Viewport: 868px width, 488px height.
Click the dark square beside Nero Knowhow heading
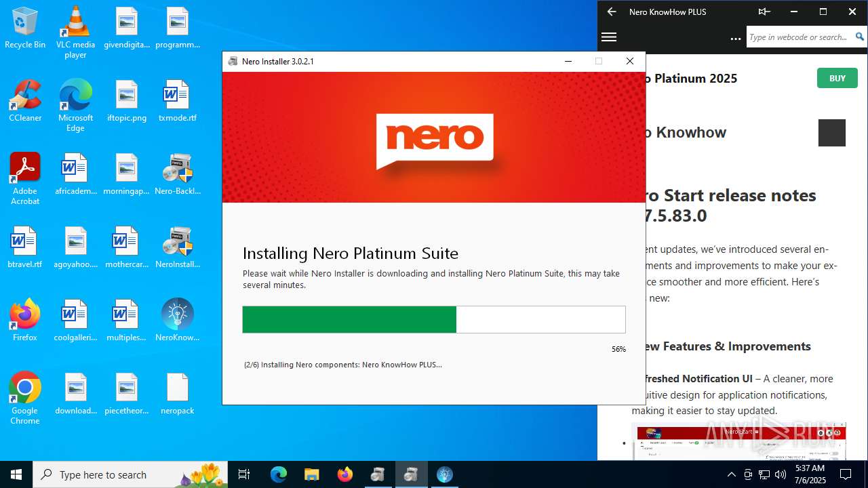[831, 133]
